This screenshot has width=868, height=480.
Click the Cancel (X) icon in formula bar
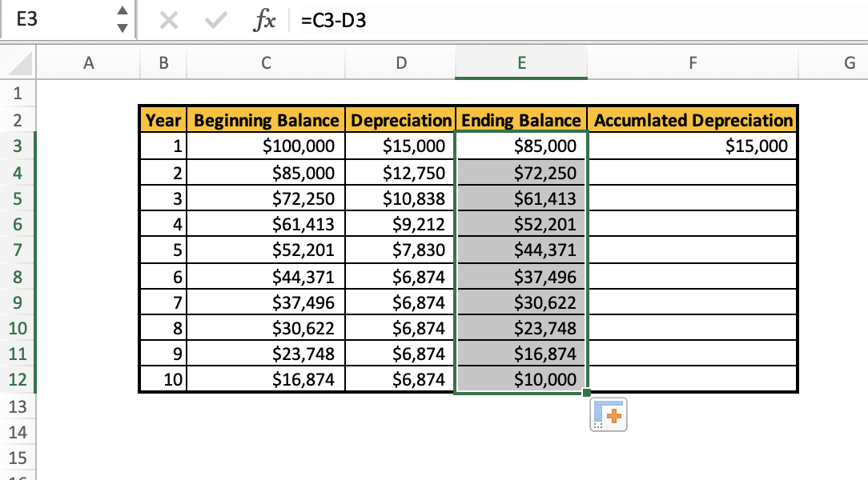(169, 20)
